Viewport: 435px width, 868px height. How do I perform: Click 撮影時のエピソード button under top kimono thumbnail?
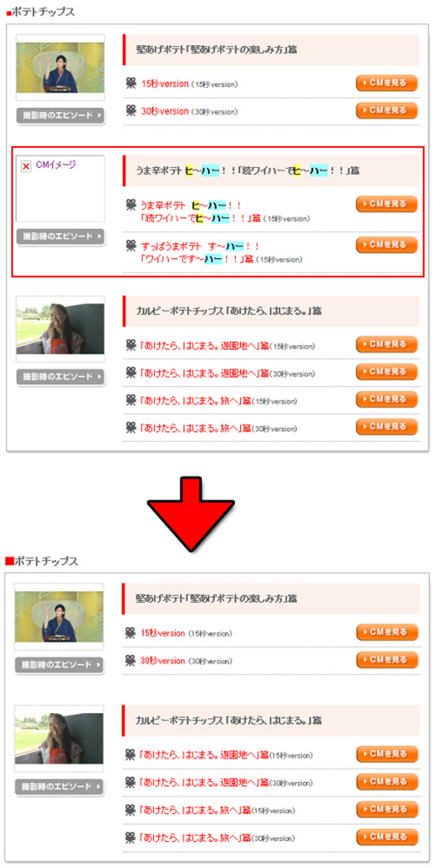coord(61,116)
